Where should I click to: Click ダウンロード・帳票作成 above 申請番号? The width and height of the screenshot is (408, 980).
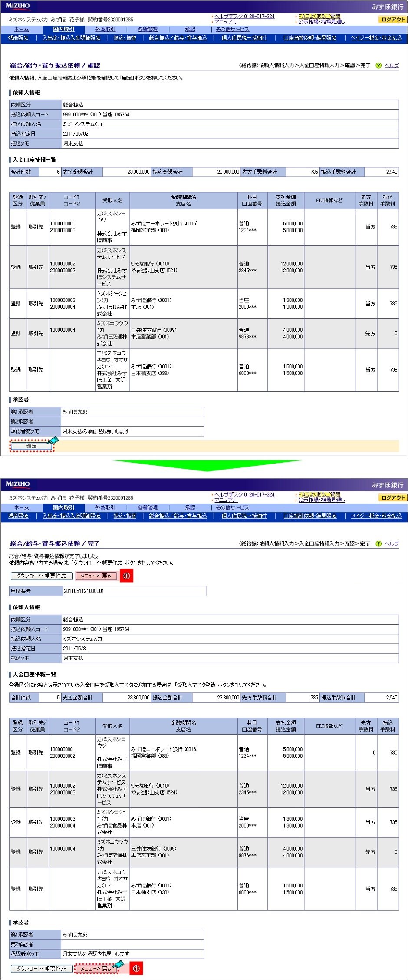tap(42, 576)
